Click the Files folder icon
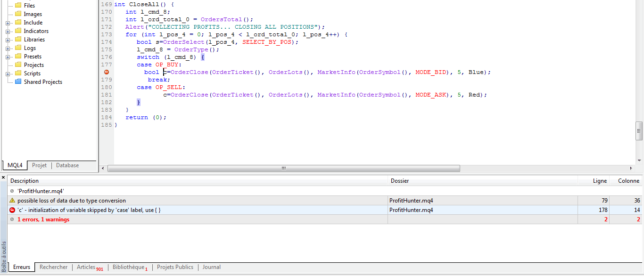The width and height of the screenshot is (644, 276). coord(18,6)
